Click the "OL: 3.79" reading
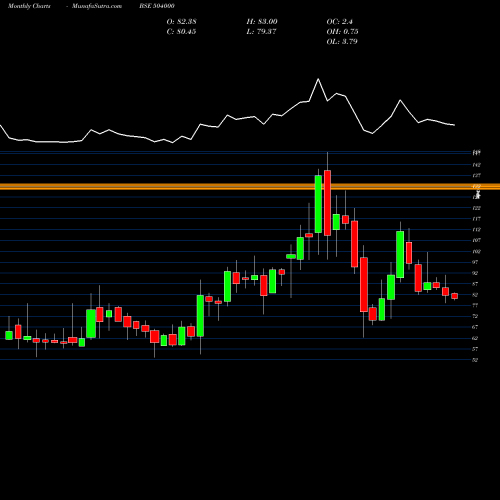500x500 pixels. (342, 42)
